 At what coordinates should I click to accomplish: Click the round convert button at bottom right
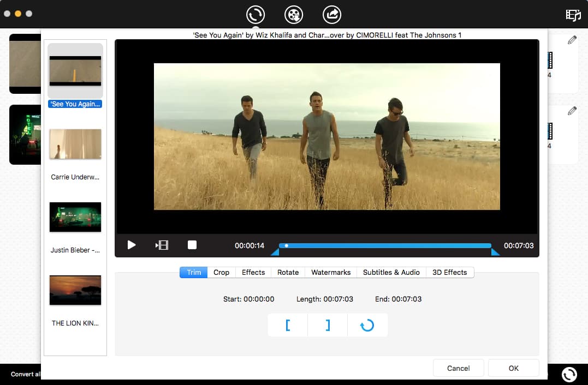[569, 374]
